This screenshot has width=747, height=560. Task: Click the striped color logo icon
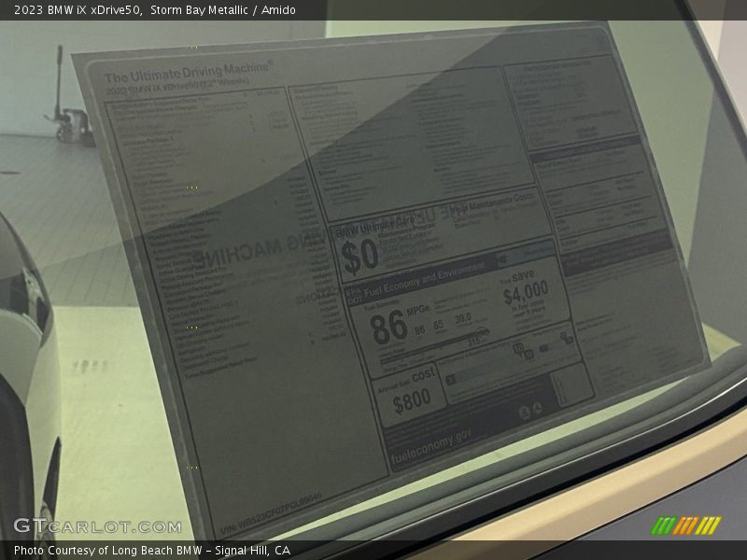[x=685, y=525]
